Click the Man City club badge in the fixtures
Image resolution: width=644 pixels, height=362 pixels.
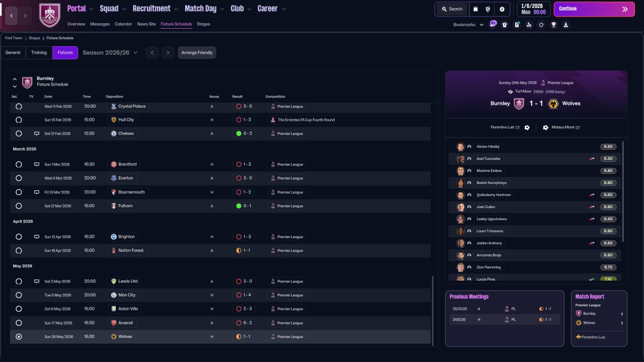(114, 295)
